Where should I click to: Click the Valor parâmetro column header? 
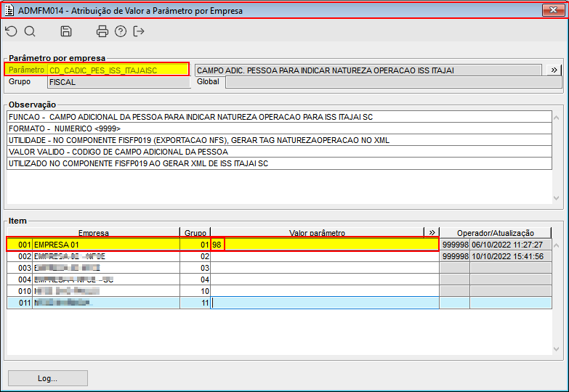(317, 233)
